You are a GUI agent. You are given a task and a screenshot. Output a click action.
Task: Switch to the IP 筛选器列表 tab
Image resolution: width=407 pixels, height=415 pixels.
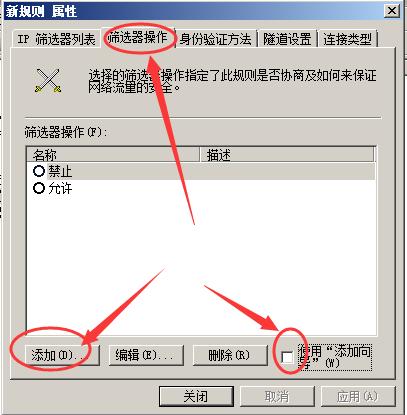tap(56, 39)
